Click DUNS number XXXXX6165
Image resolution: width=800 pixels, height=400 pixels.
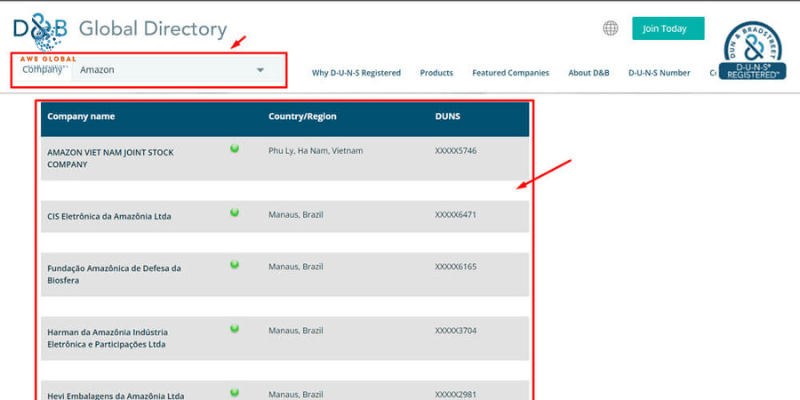[x=456, y=267]
